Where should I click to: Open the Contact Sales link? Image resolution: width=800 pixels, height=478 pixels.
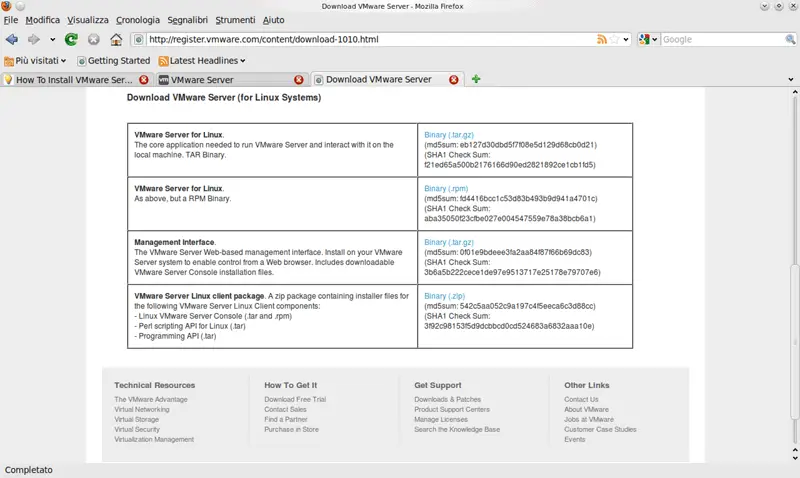pos(285,410)
